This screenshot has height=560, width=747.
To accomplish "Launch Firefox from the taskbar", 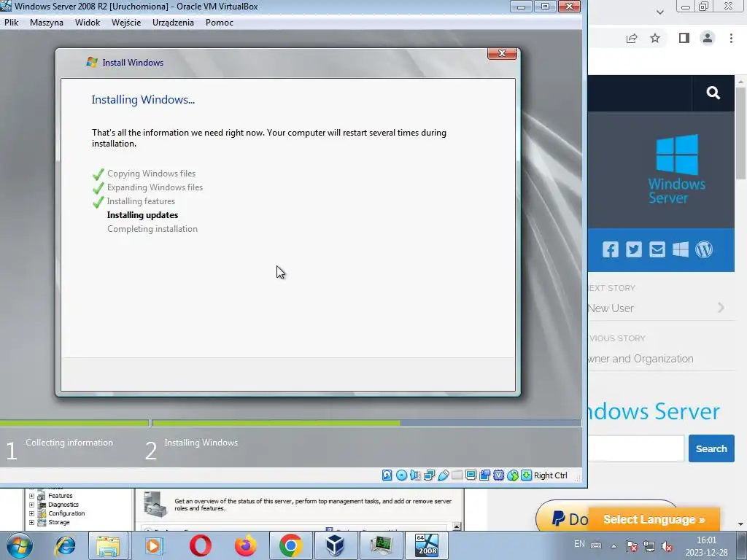I will [246, 545].
